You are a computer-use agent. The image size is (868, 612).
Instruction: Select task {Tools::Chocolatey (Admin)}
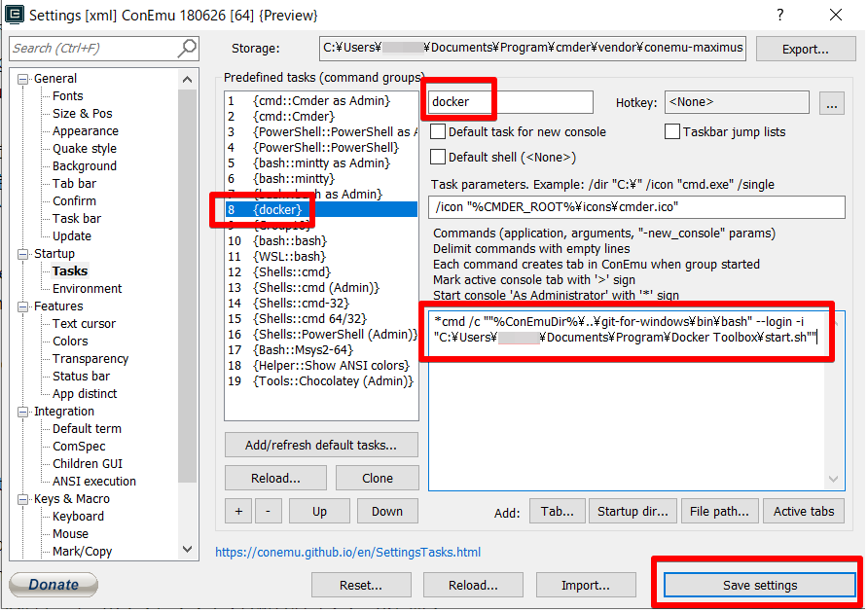[321, 381]
